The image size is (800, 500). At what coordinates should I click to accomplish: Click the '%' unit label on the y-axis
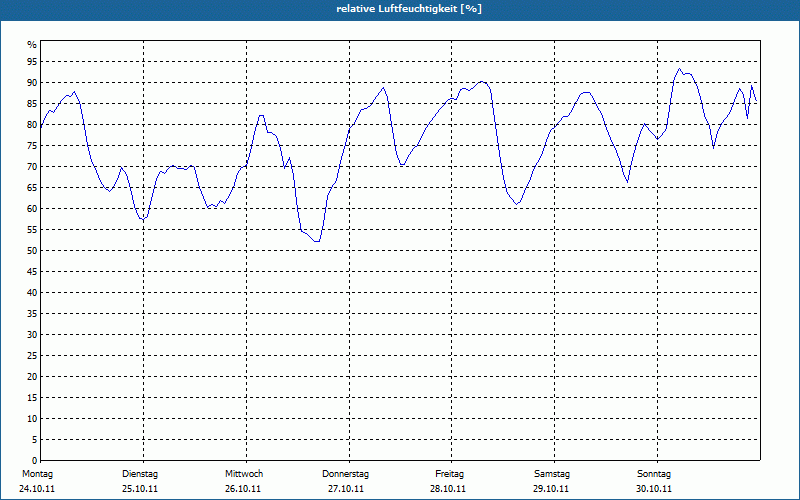coord(32,45)
